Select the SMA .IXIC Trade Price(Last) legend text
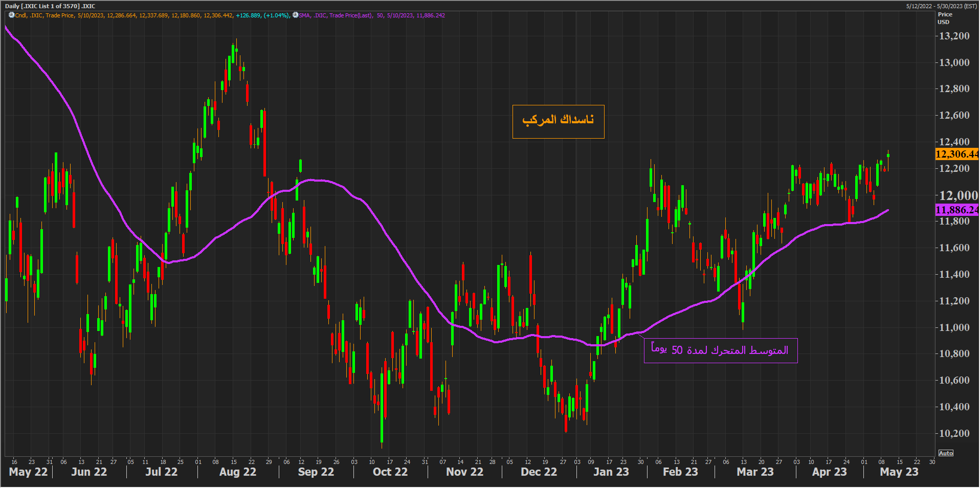This screenshot has height=488, width=980. tap(336, 15)
